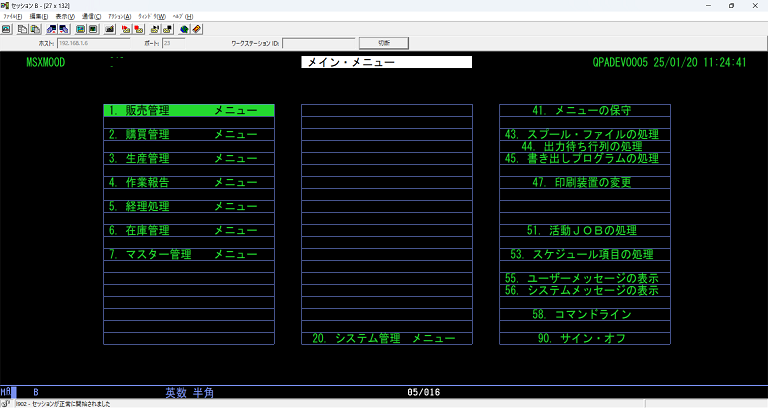Click the Paste clipboard toolbar icon

coord(35,29)
